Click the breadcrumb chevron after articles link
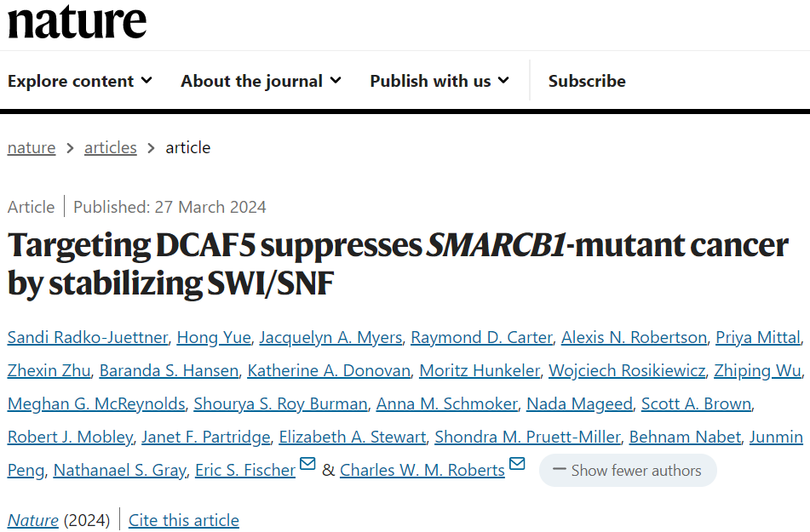 (x=151, y=148)
